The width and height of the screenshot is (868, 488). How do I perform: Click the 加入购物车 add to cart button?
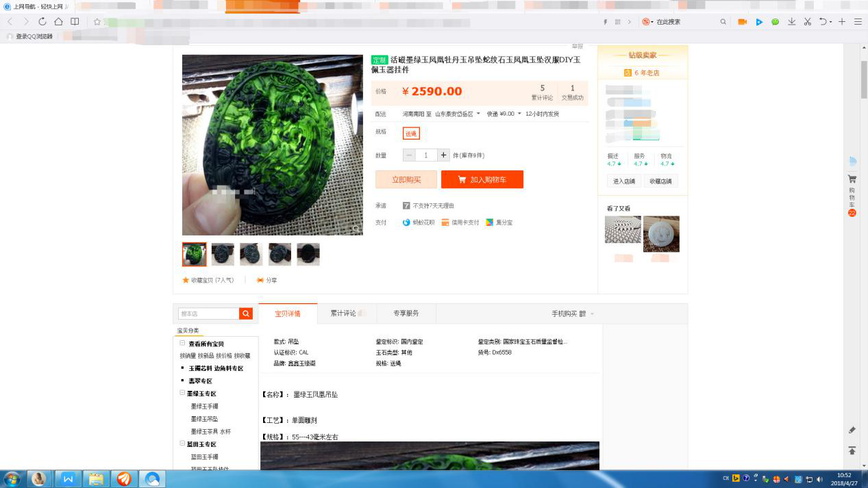tap(482, 179)
